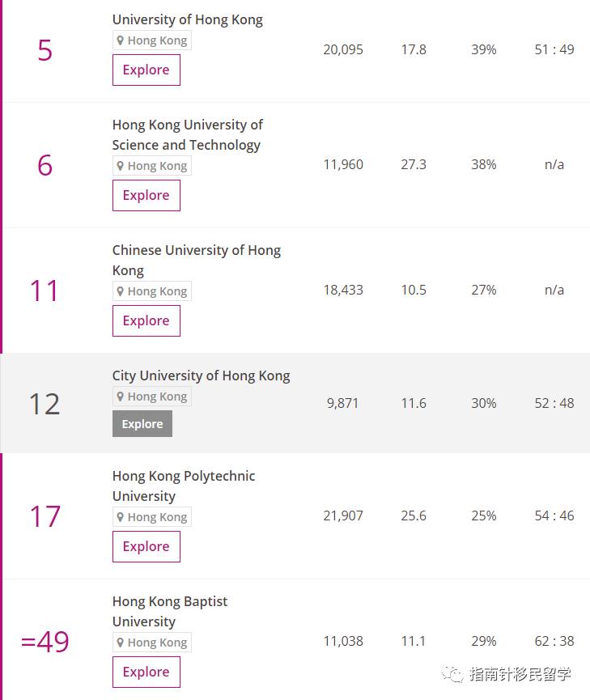This screenshot has height=700, width=590.
Task: Open University of Hong Kong title link
Action: [x=188, y=19]
